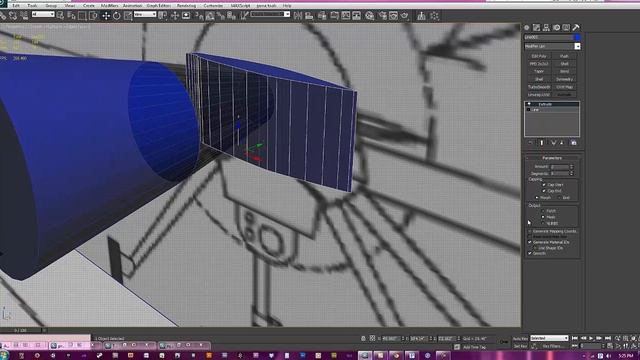
Task: Switch to the Utilities hammer tab
Action: [576, 28]
